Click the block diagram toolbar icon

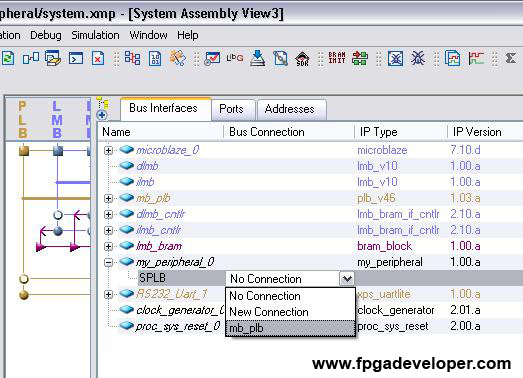(x=31, y=58)
